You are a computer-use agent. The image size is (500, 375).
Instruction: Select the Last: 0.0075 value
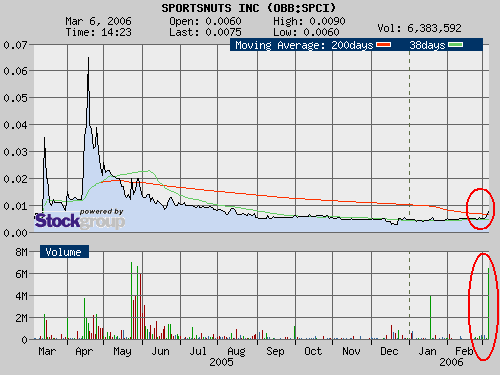[x=205, y=32]
